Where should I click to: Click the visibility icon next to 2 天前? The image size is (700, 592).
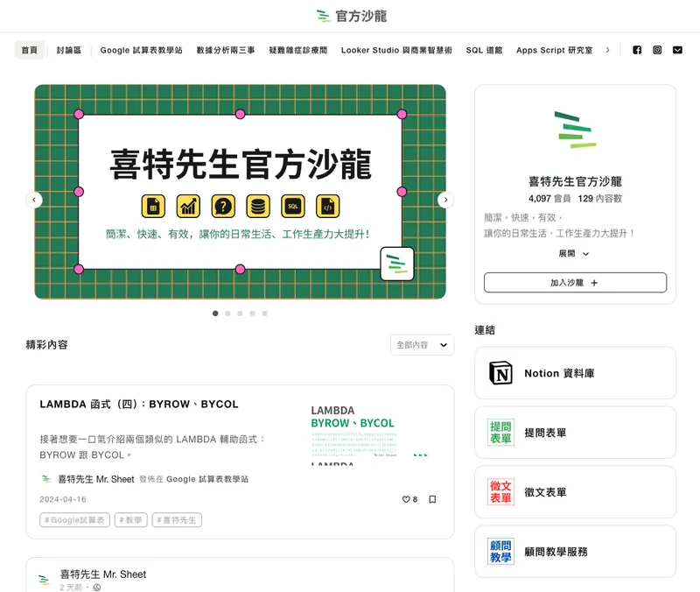click(97, 588)
